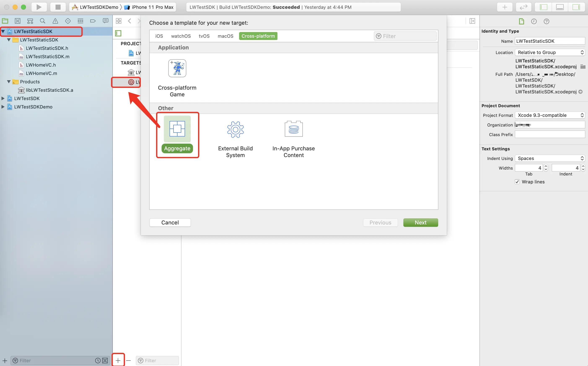Click the Cancel button

coord(170,222)
